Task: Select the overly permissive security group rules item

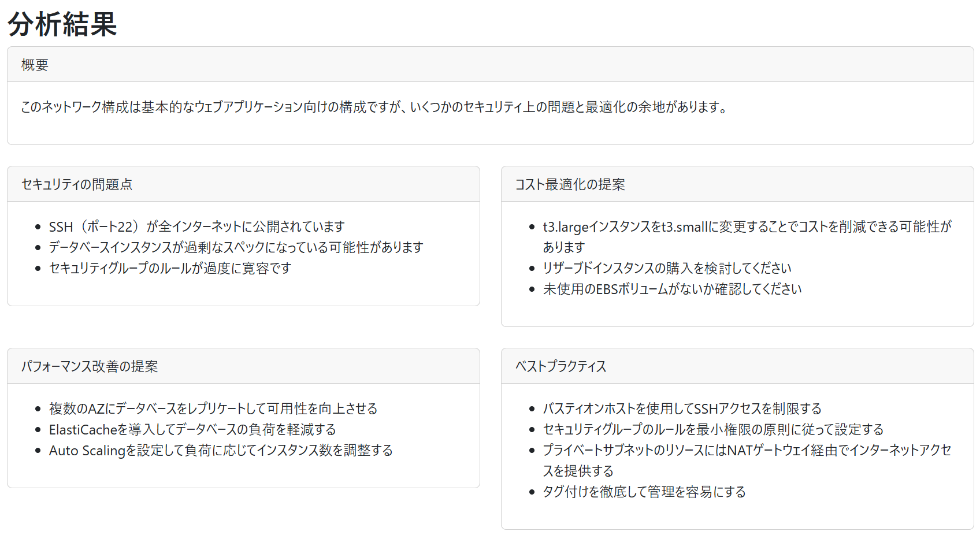Action: 170,268
